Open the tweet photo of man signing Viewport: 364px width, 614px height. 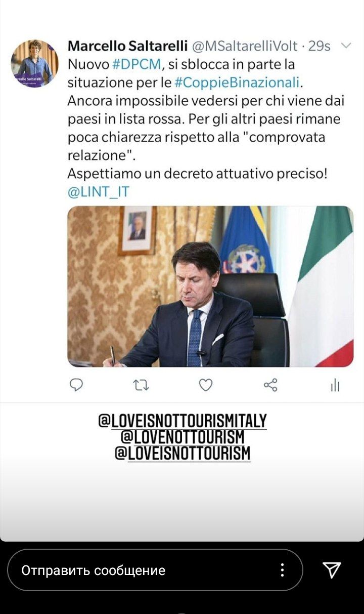[x=210, y=286]
